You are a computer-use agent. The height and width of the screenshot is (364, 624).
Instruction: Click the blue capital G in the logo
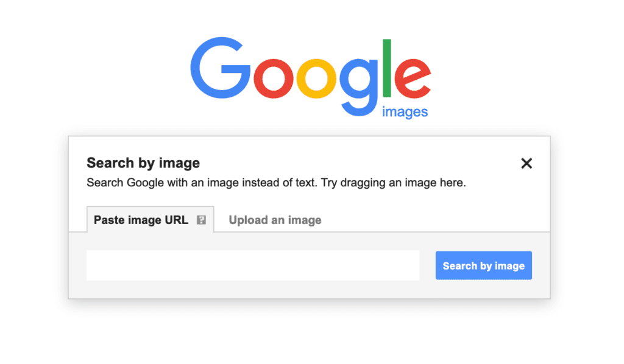coord(220,68)
